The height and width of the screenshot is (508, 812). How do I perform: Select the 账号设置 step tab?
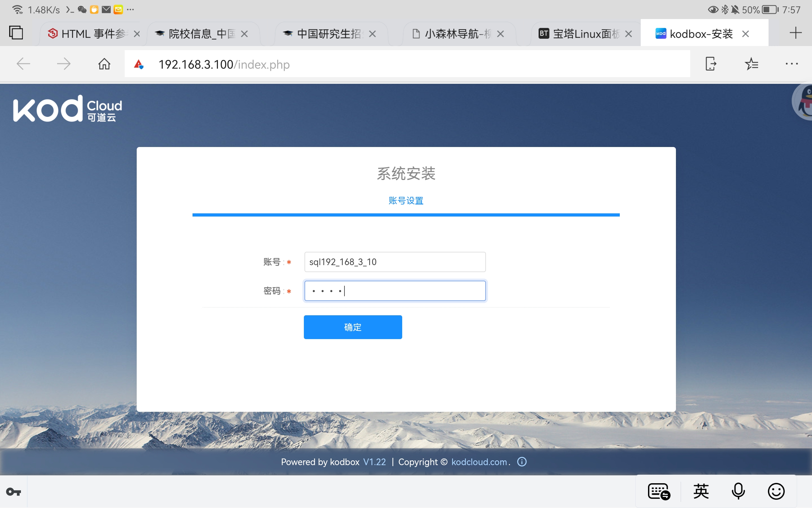click(x=406, y=201)
